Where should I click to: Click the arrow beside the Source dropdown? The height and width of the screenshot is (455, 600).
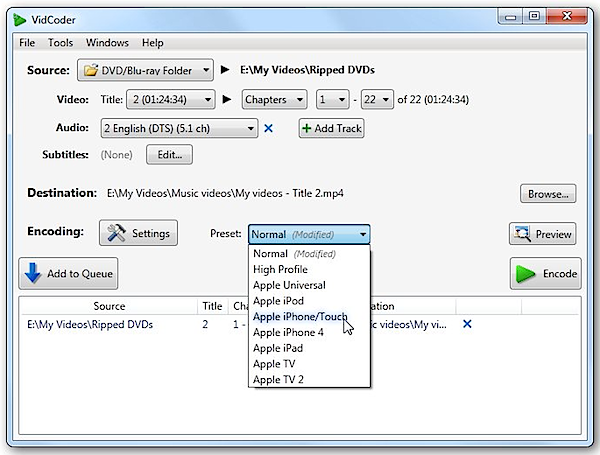pyautogui.click(x=225, y=70)
